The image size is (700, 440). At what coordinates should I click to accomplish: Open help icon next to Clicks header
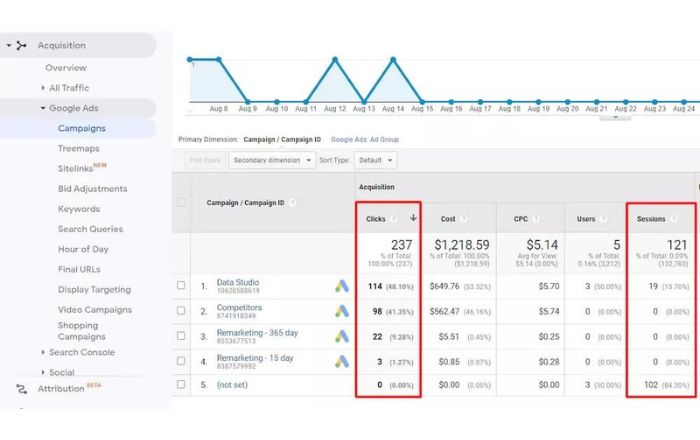[394, 219]
